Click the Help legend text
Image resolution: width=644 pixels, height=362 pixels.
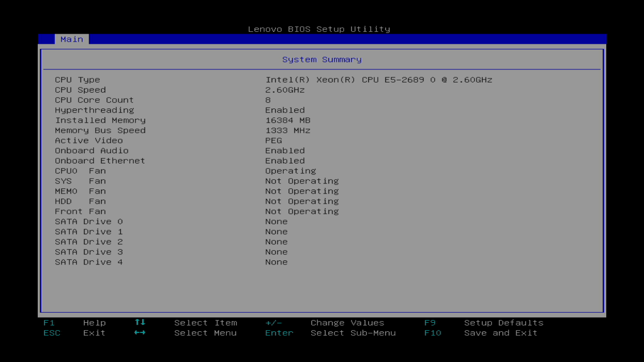coord(95,323)
